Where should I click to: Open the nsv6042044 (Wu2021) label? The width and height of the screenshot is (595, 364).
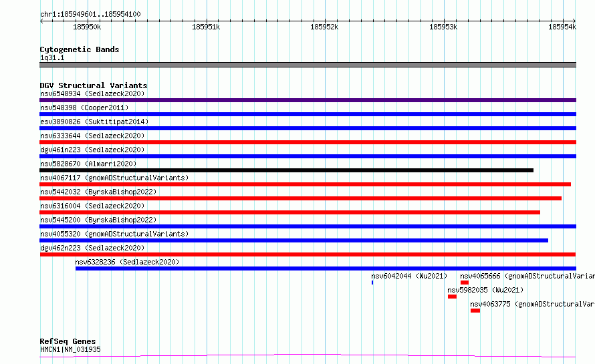tap(409, 276)
